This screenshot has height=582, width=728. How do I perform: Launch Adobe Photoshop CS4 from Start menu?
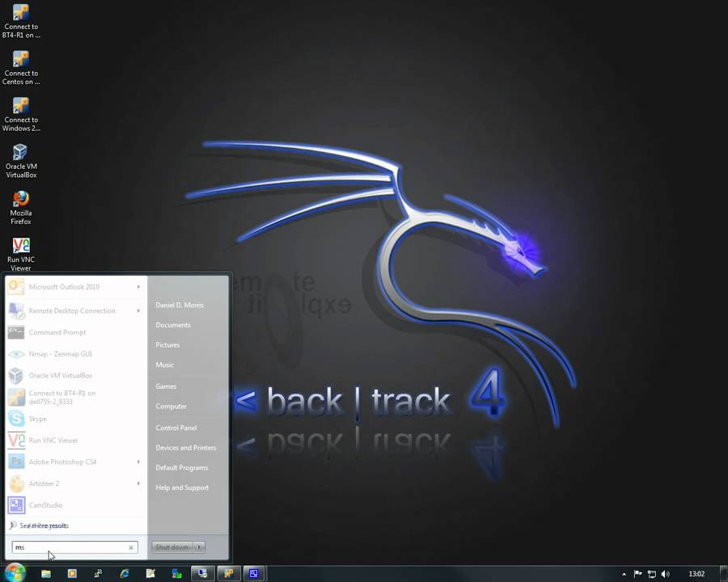(x=76, y=462)
